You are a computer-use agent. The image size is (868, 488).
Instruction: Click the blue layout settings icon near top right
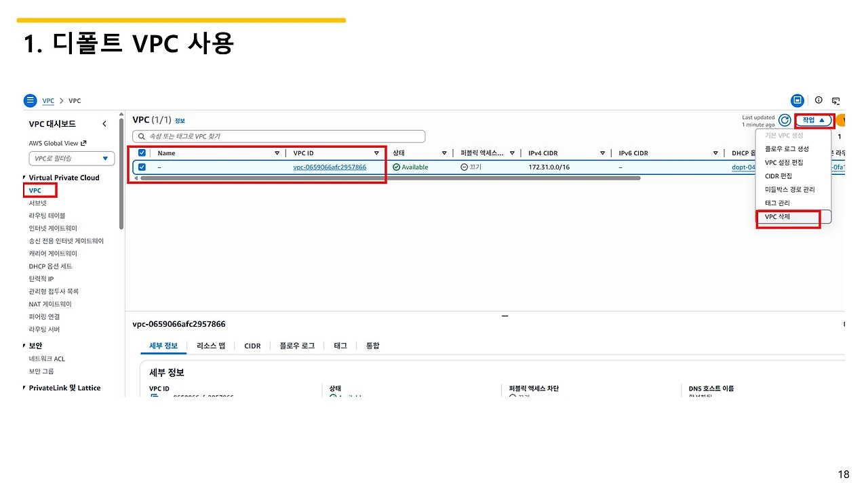[797, 100]
